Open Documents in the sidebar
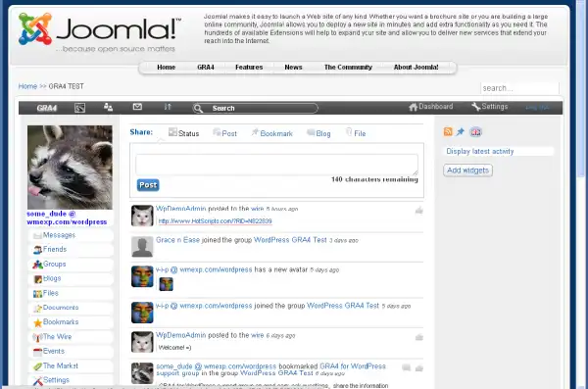This screenshot has width=588, height=389. click(71, 308)
